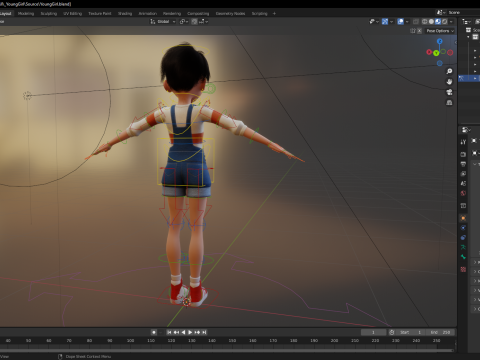Toggle the camera view icon
The image size is (480, 360).
coord(449,92)
